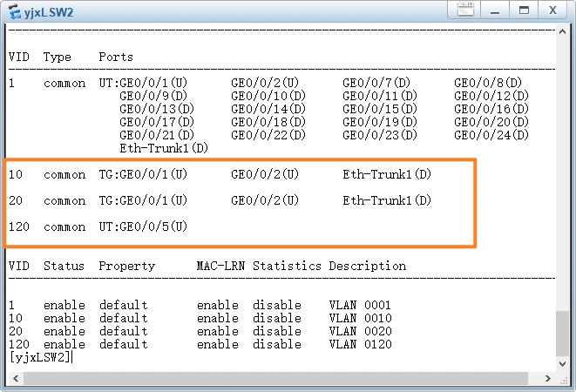Click the vertical scrollbar thumb
This screenshot has height=392, width=576.
click(562, 334)
